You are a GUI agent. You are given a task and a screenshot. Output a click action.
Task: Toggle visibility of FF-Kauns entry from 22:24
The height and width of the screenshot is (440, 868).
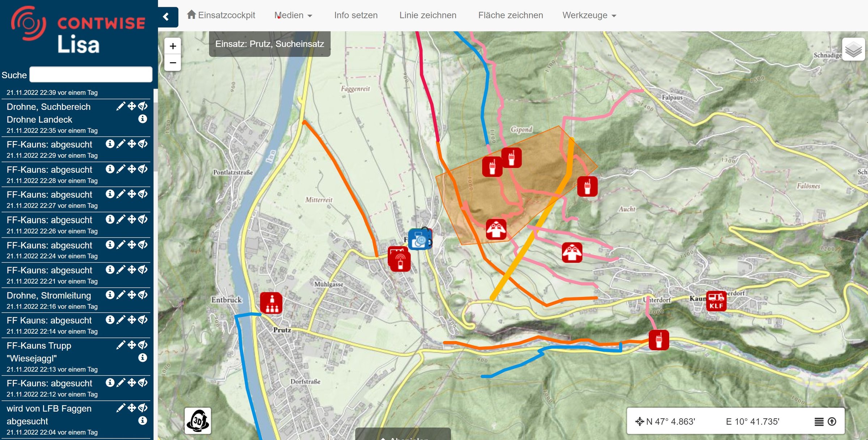click(x=143, y=245)
